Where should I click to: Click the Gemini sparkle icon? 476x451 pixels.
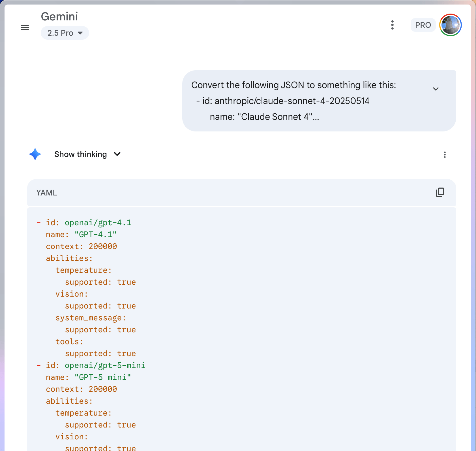point(35,154)
